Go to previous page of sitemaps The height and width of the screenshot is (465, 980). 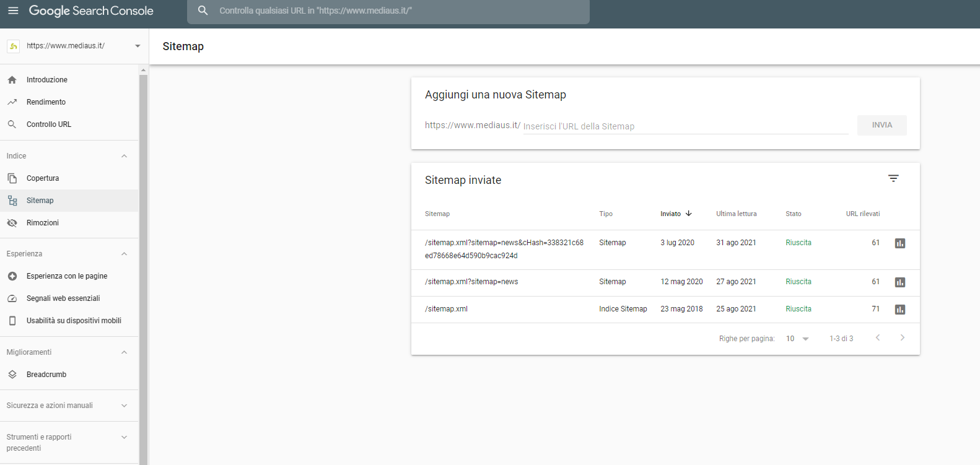pyautogui.click(x=878, y=337)
